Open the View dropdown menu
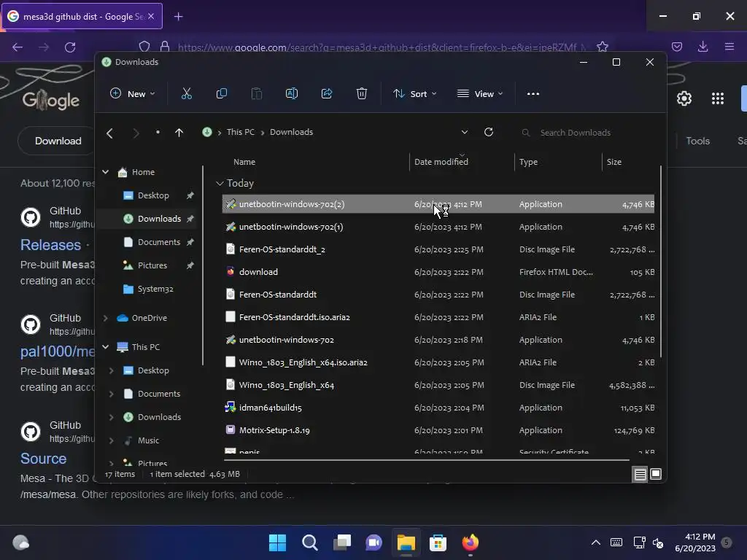This screenshot has width=747, height=560. tap(480, 94)
